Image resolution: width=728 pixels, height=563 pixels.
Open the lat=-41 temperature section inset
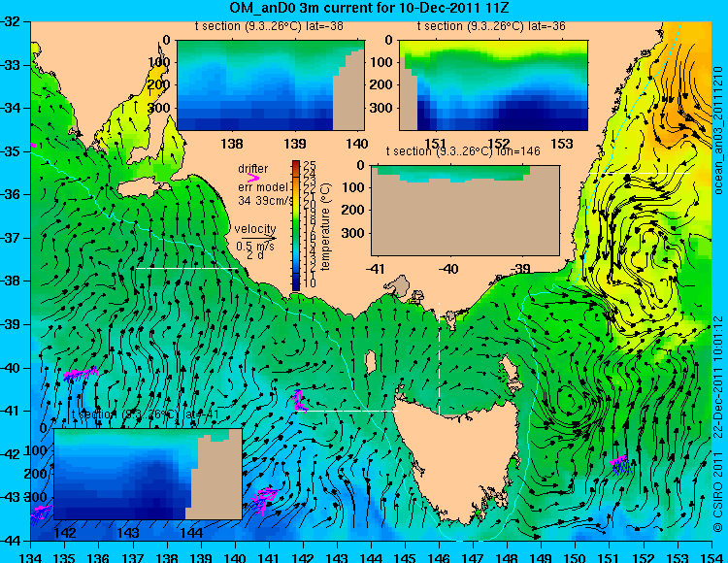(x=148, y=474)
